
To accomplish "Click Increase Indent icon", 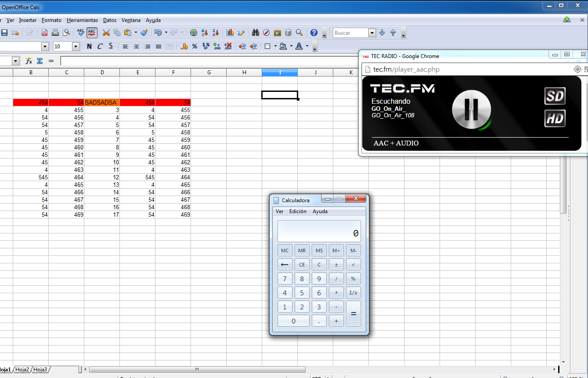I will (x=253, y=46).
